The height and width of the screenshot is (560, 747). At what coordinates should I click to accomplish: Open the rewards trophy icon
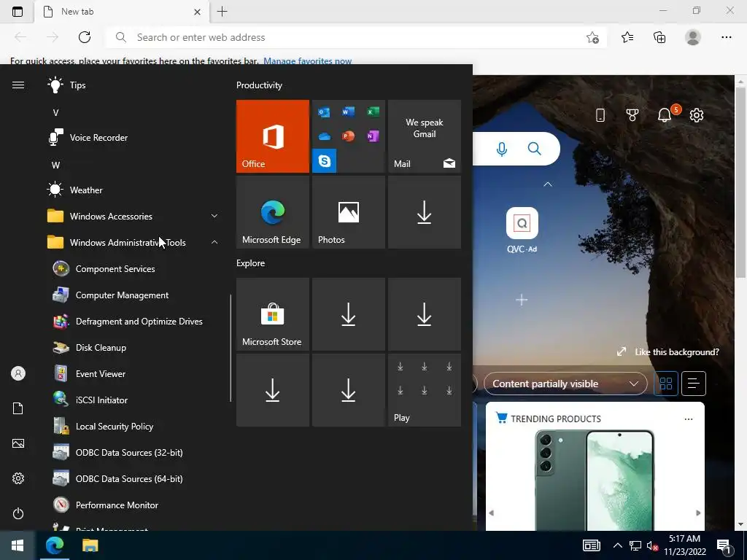pyautogui.click(x=632, y=114)
